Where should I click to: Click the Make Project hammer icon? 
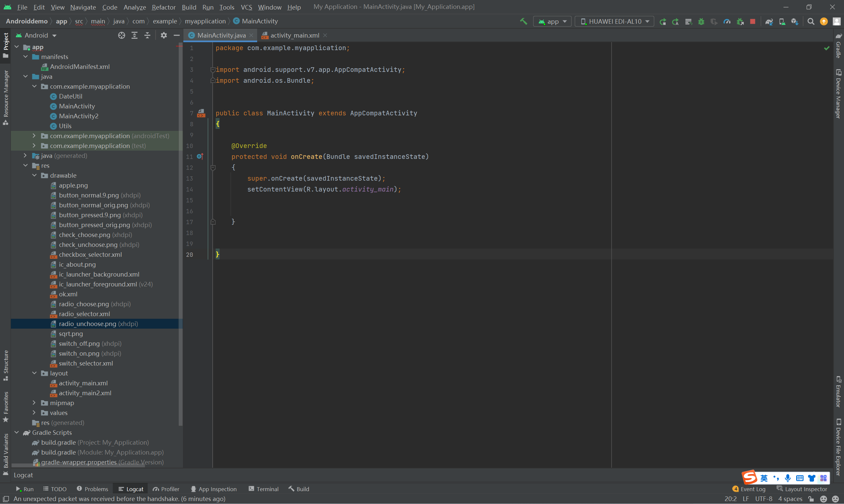pos(524,21)
